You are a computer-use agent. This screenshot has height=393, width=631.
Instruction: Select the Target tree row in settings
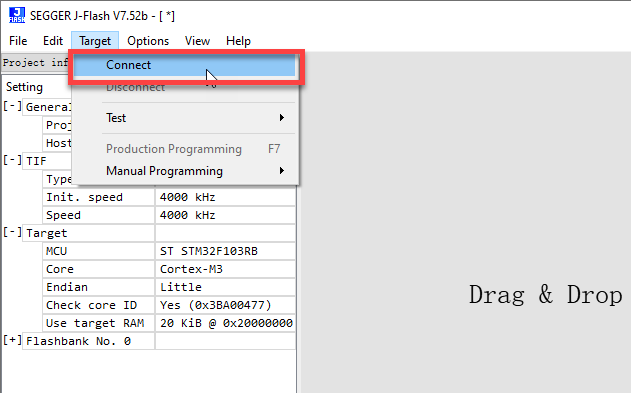click(x=89, y=233)
